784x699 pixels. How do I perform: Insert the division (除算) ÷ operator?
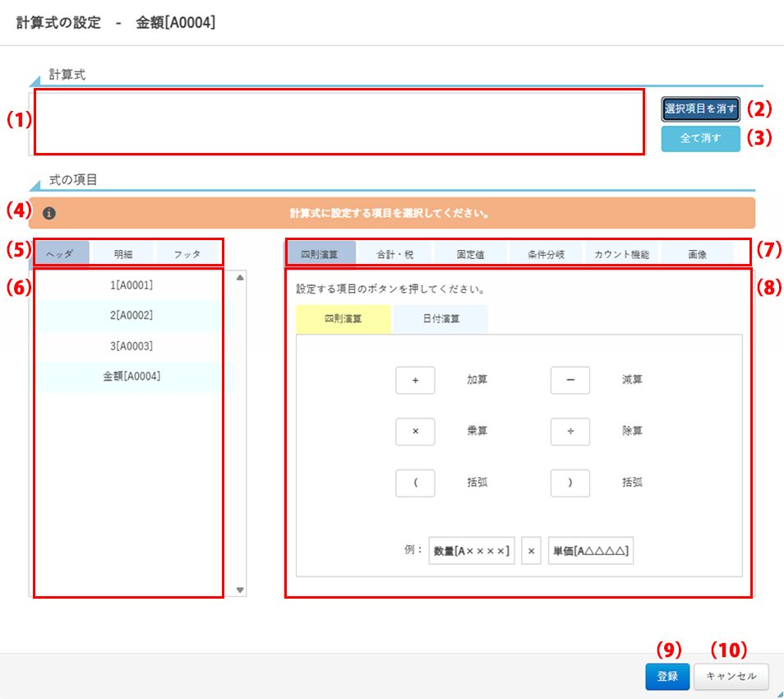(x=570, y=432)
